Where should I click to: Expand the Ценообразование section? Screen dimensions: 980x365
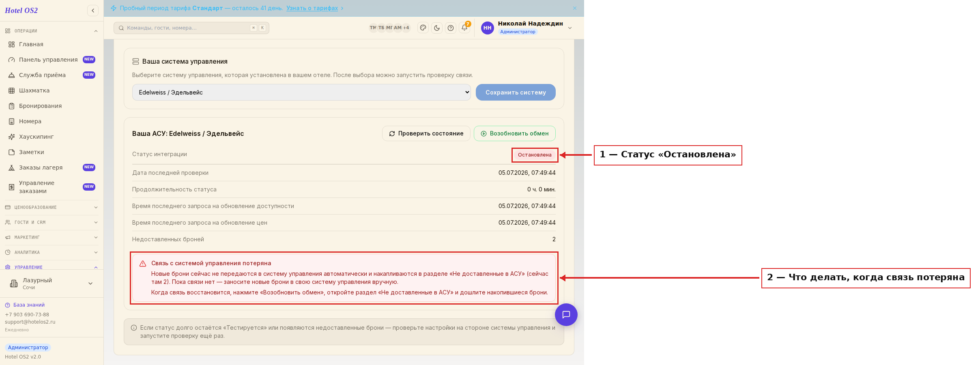[x=52, y=207]
